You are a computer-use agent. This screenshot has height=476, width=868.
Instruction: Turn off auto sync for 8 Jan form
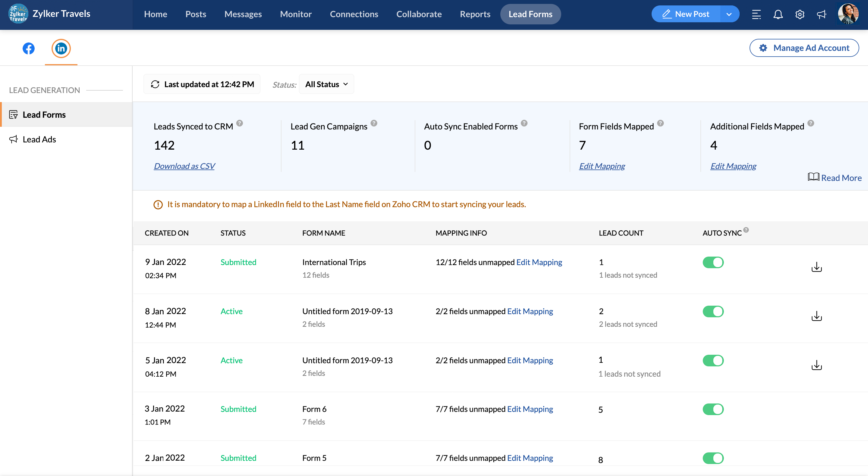tap(713, 311)
